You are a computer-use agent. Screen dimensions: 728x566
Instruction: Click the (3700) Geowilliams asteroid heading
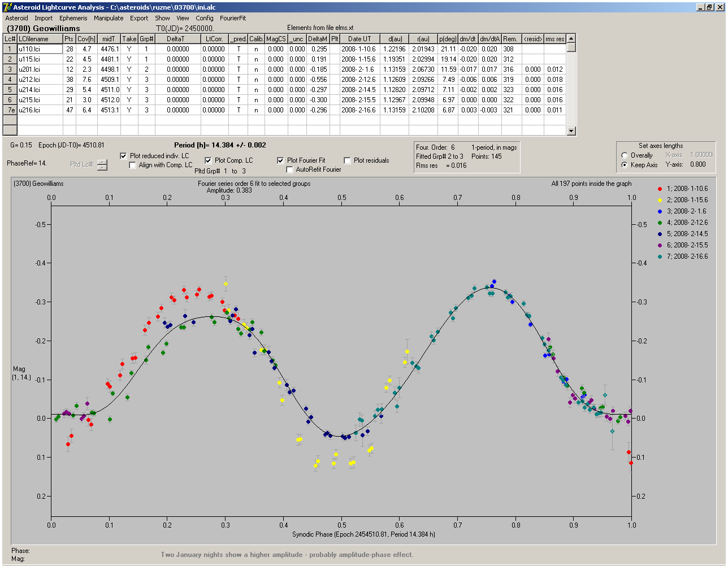44,28
